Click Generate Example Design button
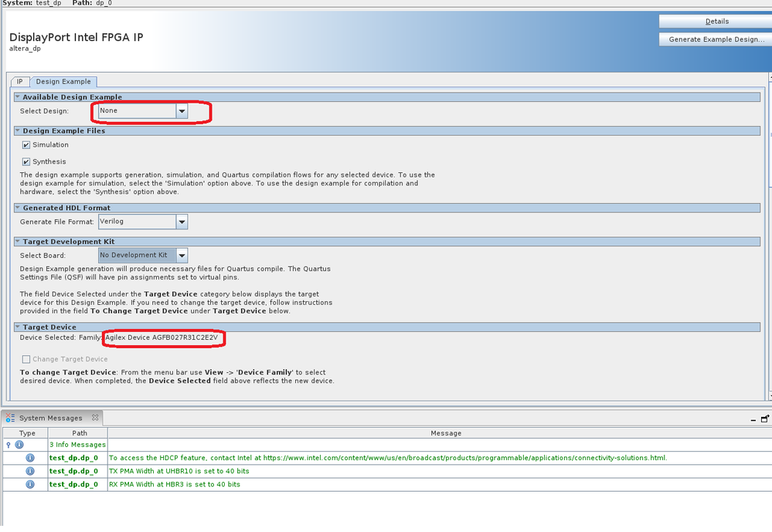This screenshot has height=532, width=772. click(x=716, y=39)
